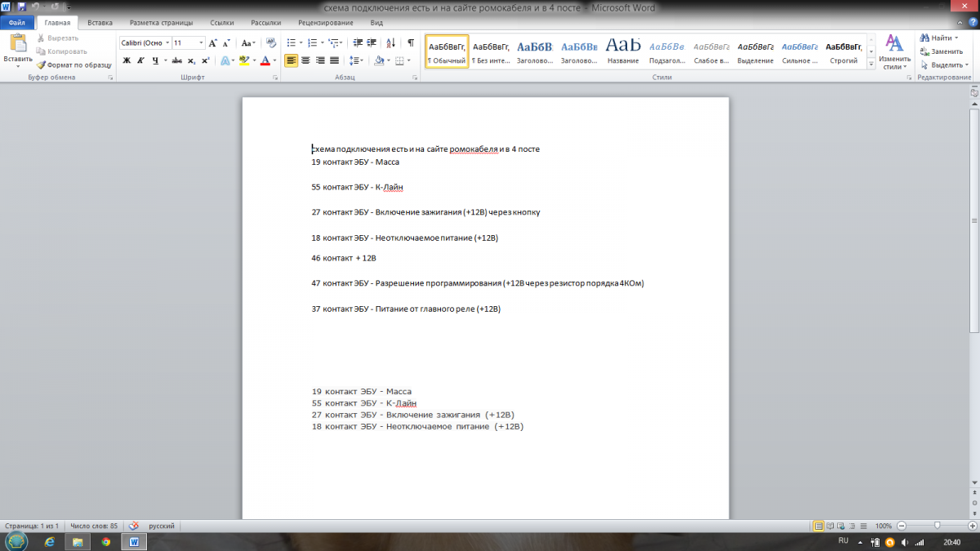This screenshot has width=980, height=551.
Task: Click the Sort (A-Z) icon
Action: click(392, 42)
